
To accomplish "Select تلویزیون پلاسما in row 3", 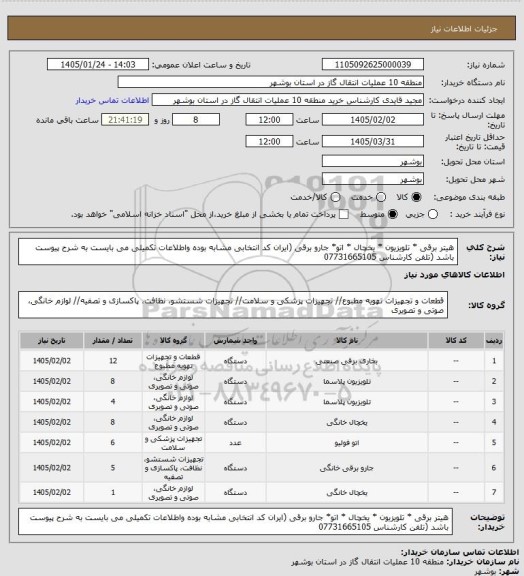I will (x=347, y=402).
